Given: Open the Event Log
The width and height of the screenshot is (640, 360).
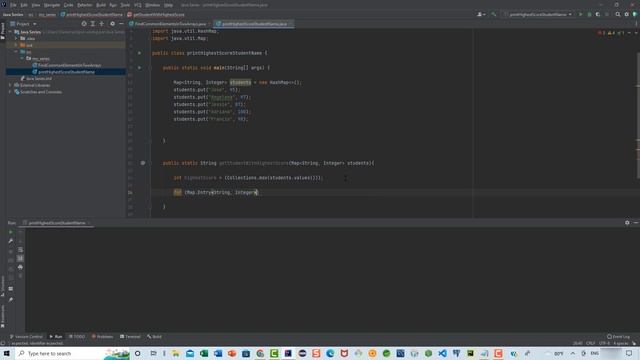Looking at the screenshot, I should coord(618,337).
